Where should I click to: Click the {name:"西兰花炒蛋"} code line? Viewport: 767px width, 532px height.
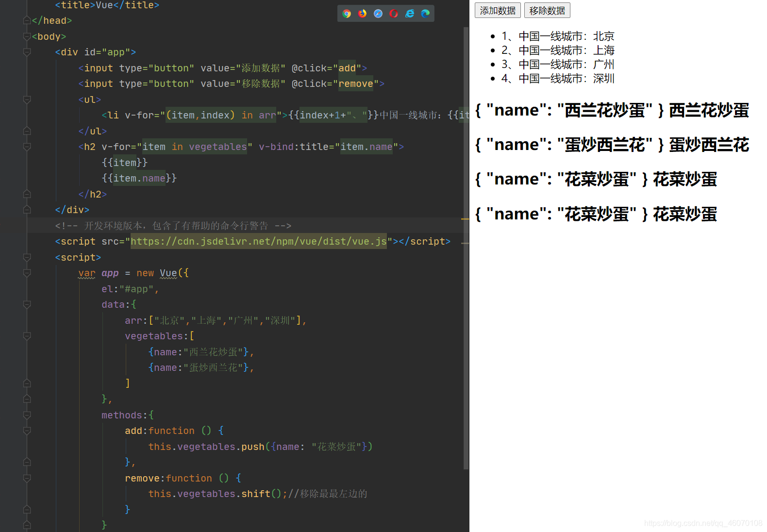[201, 352]
